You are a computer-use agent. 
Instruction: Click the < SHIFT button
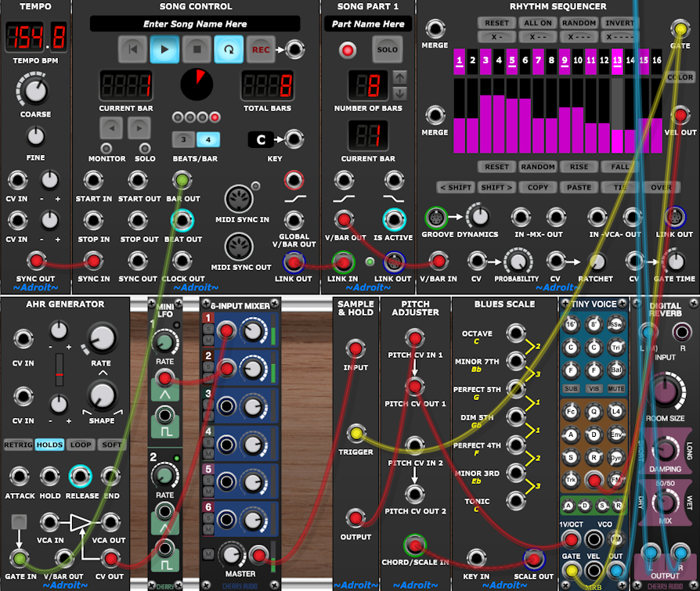coord(456,188)
